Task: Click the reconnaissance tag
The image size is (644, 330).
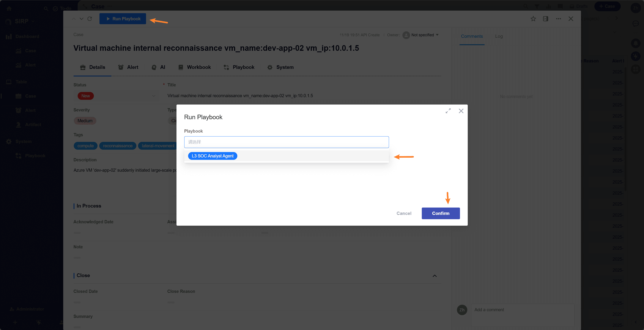Action: [x=118, y=146]
